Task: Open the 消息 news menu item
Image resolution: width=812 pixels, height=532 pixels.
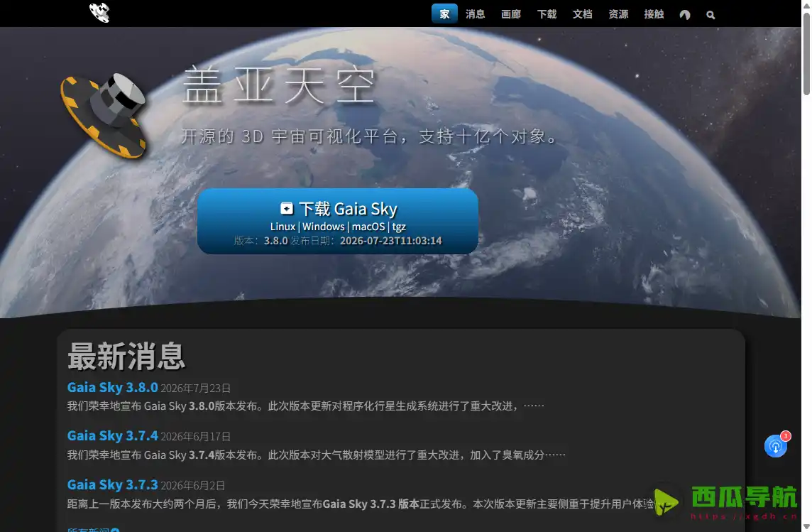Action: point(475,14)
